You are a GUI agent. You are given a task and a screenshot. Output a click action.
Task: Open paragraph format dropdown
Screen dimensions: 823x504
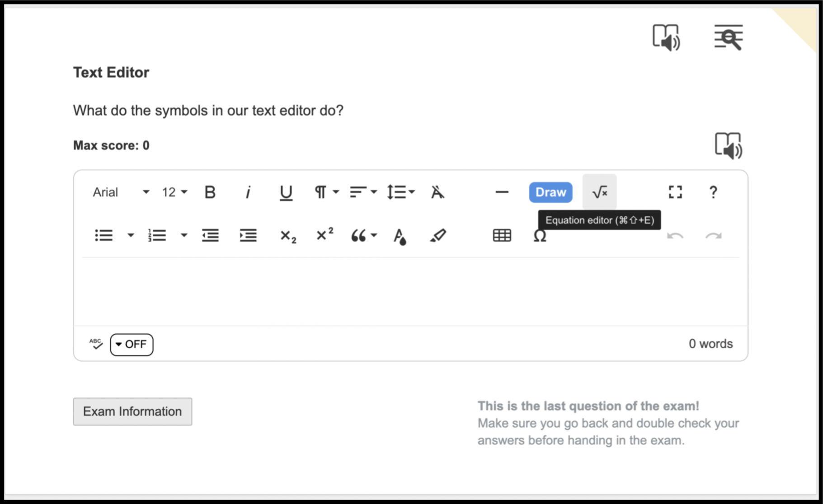coord(326,192)
